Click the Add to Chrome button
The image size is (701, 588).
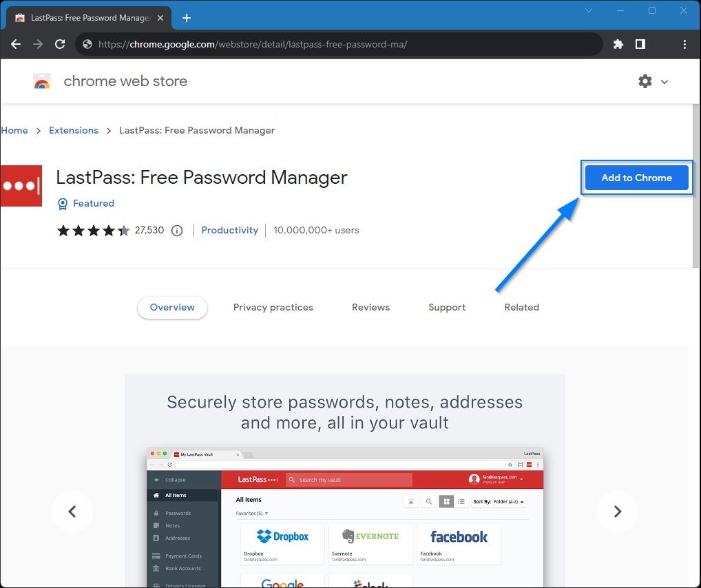[x=636, y=178]
